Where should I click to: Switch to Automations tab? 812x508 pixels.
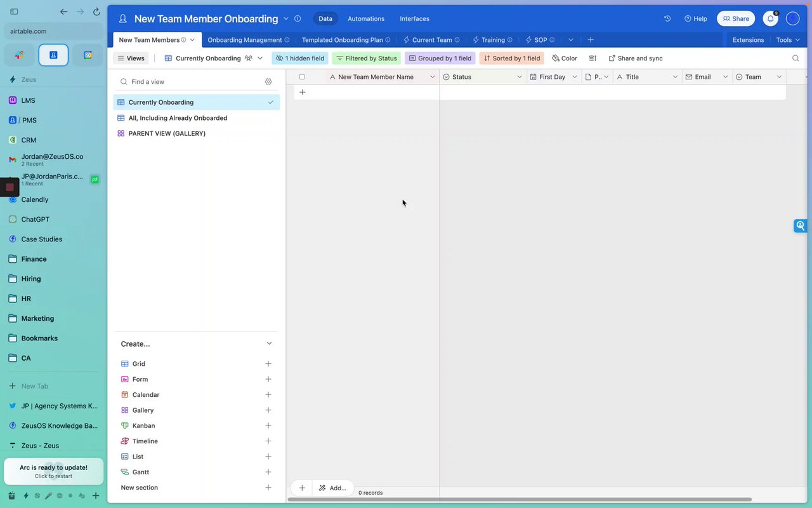click(x=366, y=18)
